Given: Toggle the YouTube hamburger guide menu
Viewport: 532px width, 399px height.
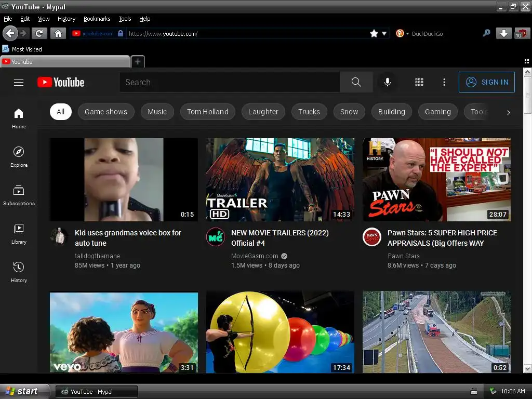Looking at the screenshot, I should point(19,82).
